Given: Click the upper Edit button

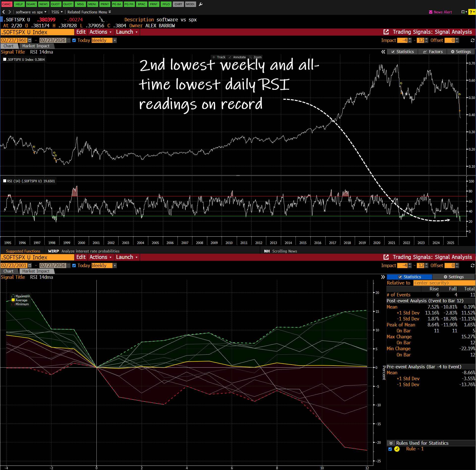Looking at the screenshot, I should [81, 32].
